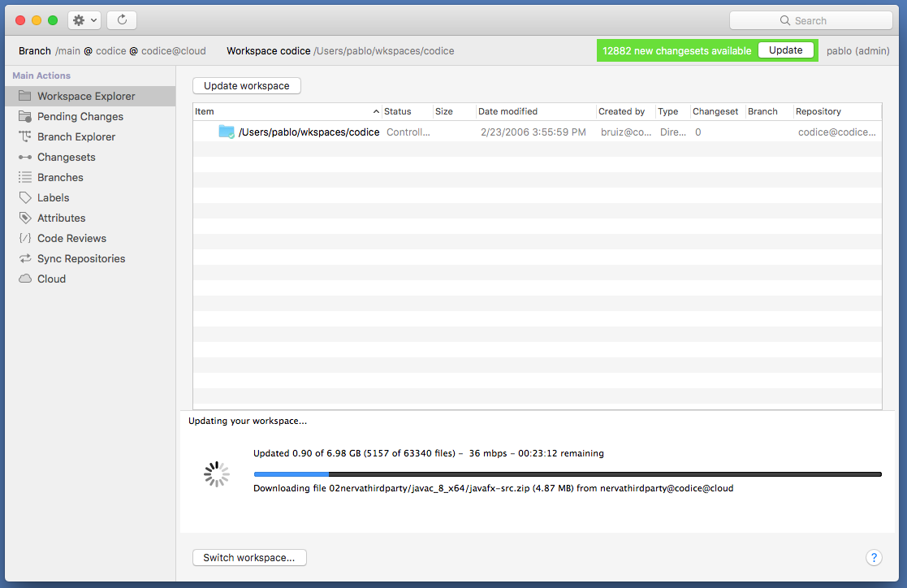Screen dimensions: 907x588
Task: Open the Branch Explorer
Action: (75, 136)
